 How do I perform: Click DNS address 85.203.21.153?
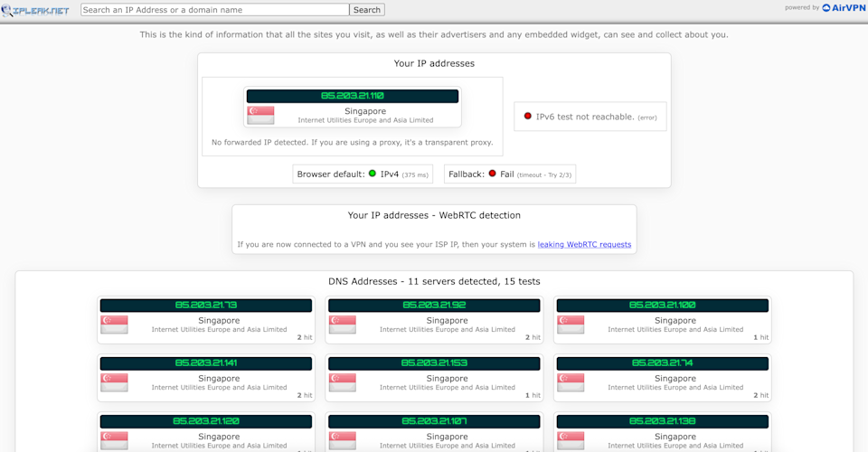[x=434, y=363]
